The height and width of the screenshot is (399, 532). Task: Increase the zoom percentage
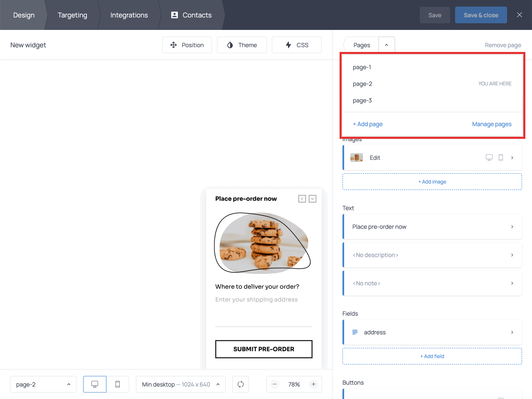313,384
